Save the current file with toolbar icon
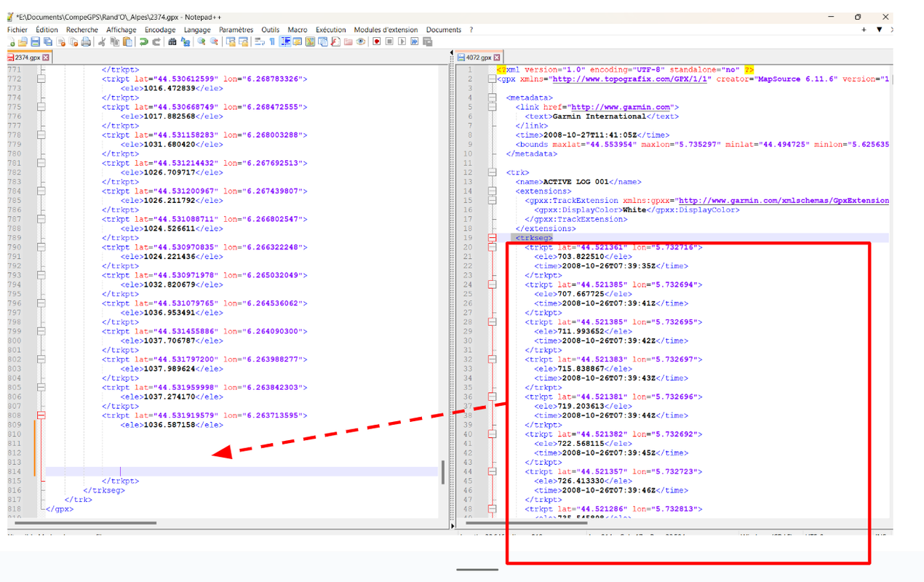 pos(36,42)
